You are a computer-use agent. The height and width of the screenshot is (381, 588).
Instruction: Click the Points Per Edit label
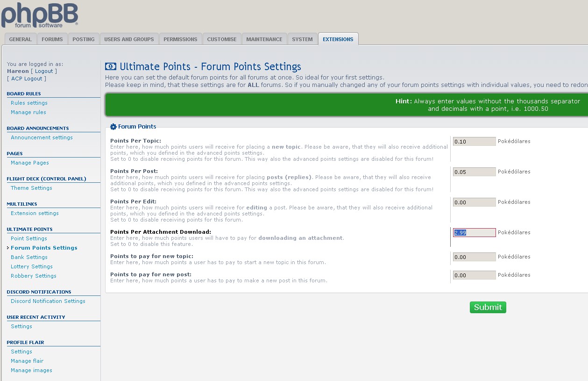tap(133, 201)
